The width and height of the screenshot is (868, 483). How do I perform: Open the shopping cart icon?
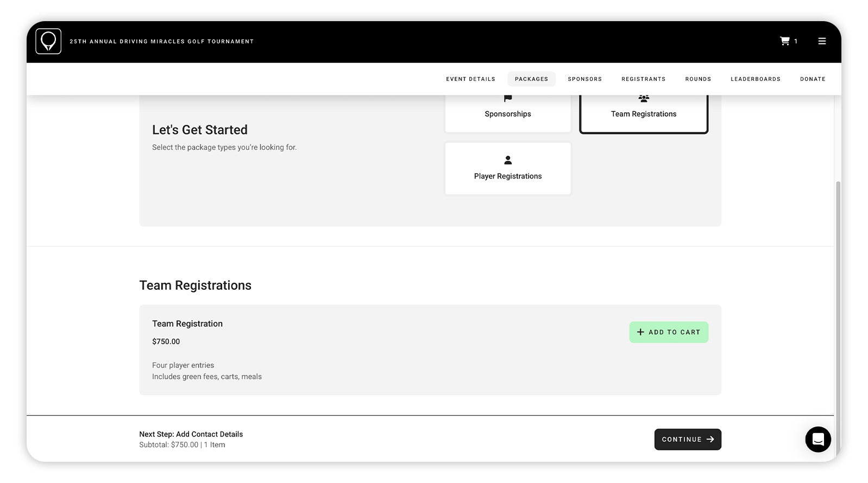point(785,41)
